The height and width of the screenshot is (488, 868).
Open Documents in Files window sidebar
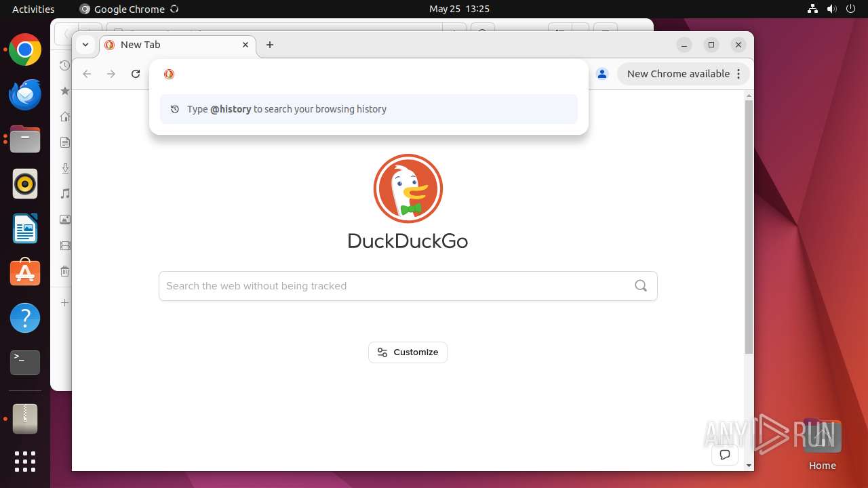point(65,142)
